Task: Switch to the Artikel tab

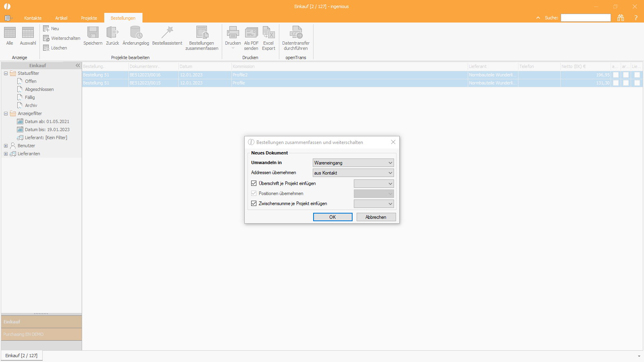Action: point(61,18)
